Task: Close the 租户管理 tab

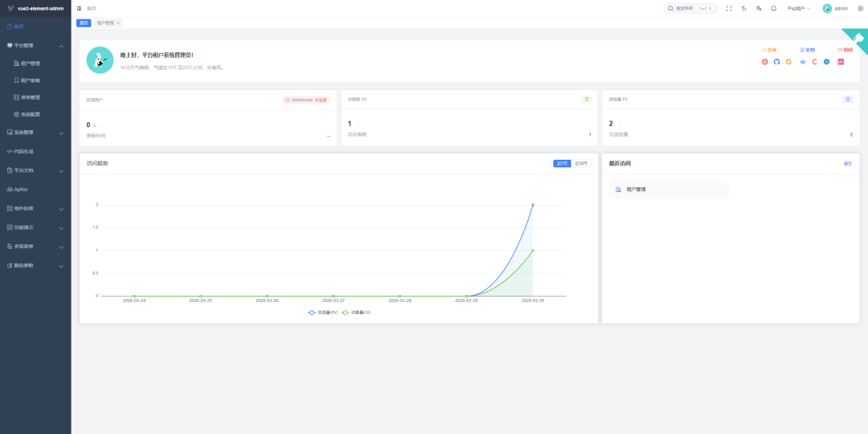Action: 118,23
